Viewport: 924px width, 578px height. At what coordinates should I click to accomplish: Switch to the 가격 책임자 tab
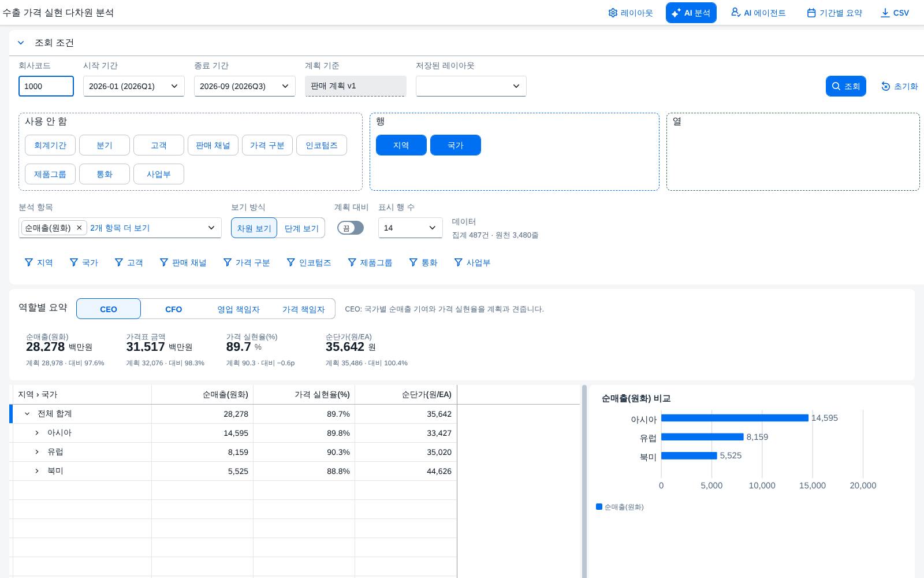tap(303, 309)
